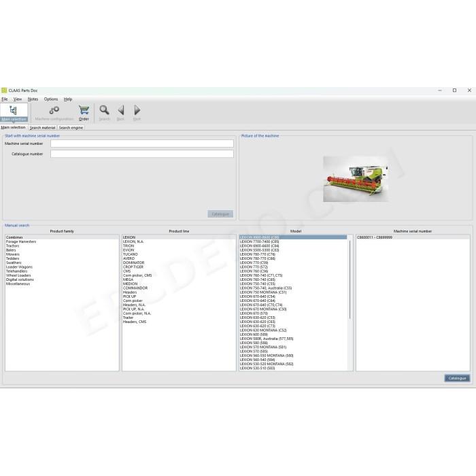
Task: Select DOMINATOR in Product line
Action: 179,263
